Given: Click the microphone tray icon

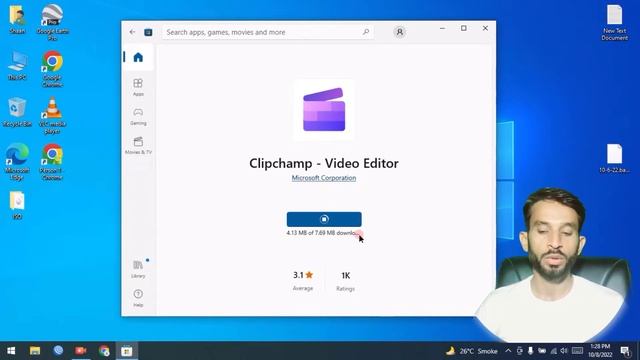Looking at the screenshot, I should [x=530, y=351].
